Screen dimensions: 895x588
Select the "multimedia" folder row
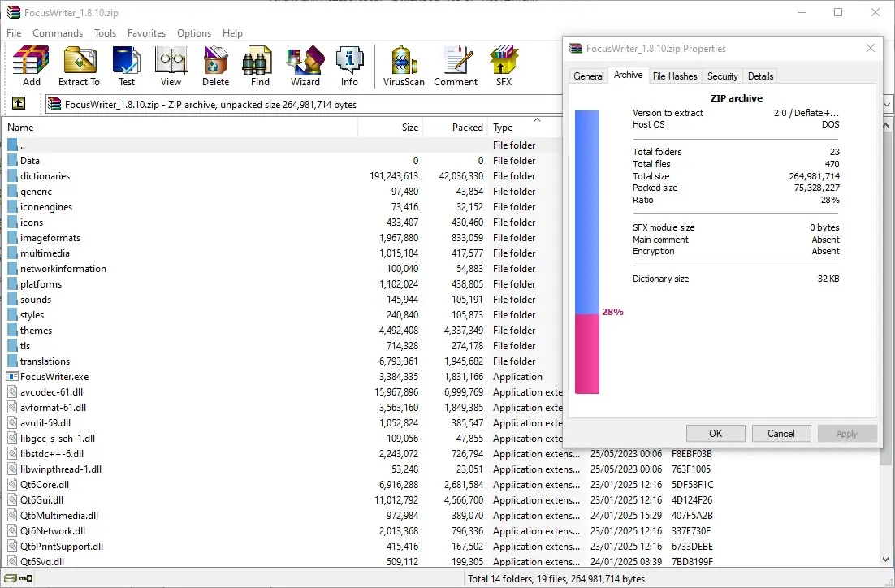click(283, 253)
